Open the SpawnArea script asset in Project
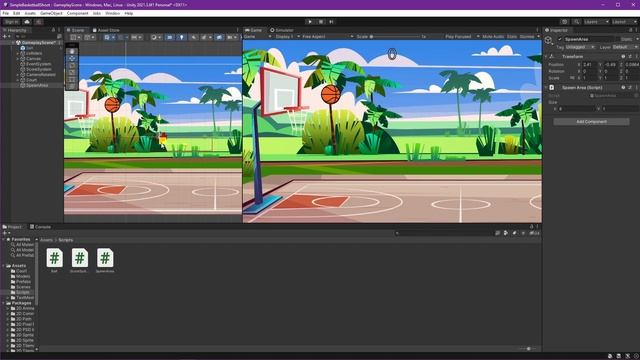 105,260
